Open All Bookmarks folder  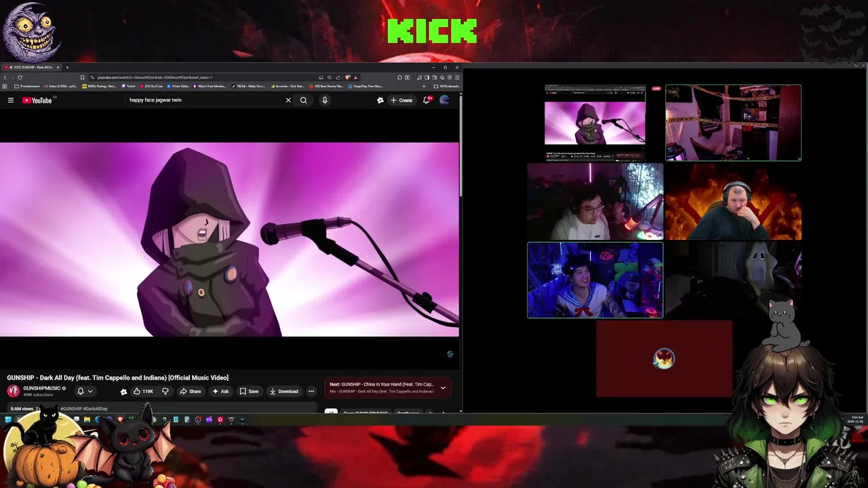pos(447,86)
